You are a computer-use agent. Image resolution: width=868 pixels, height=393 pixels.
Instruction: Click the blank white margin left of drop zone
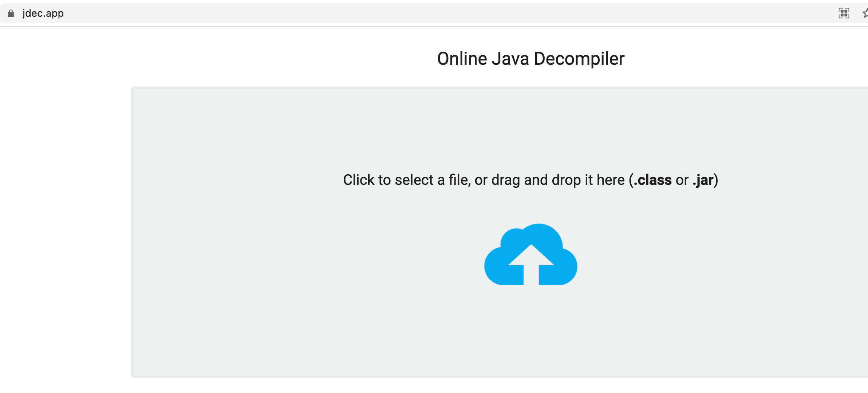click(x=66, y=218)
